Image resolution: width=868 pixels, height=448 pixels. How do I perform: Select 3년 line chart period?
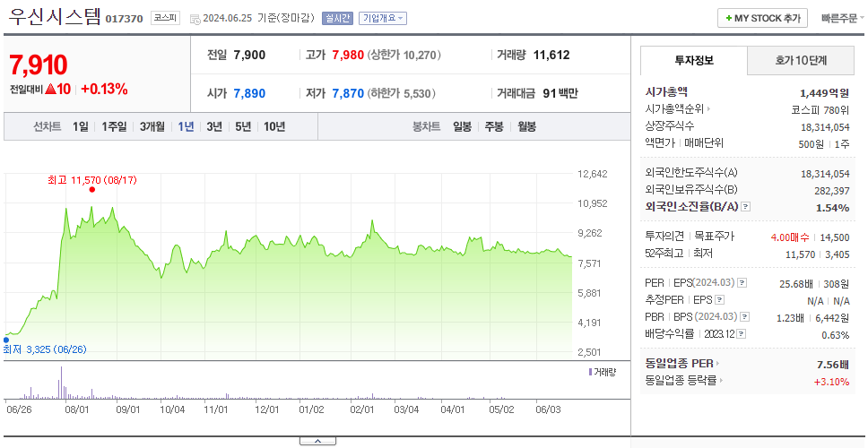pos(214,126)
